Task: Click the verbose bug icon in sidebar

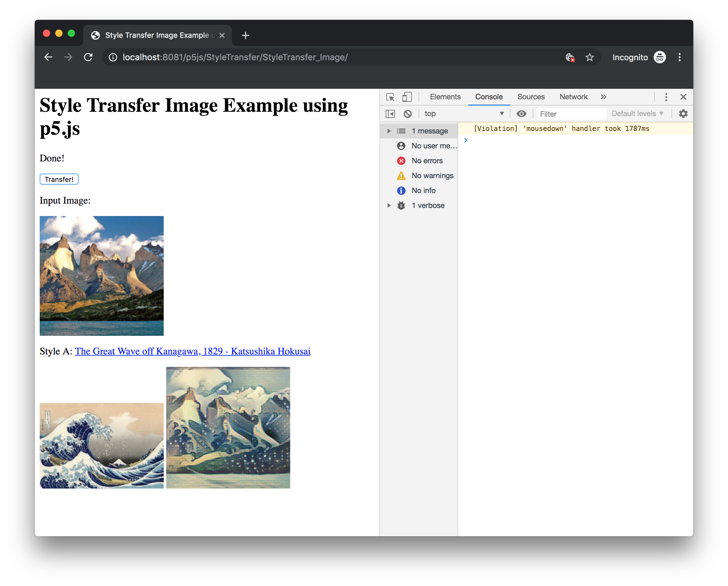Action: click(x=401, y=205)
